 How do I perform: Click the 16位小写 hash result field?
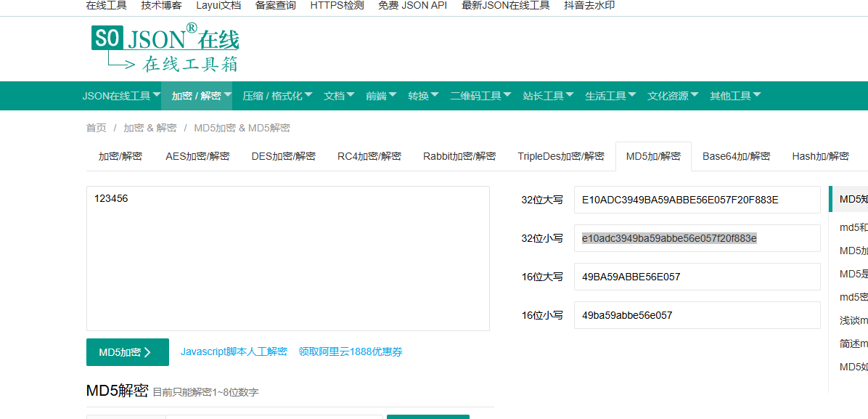697,315
